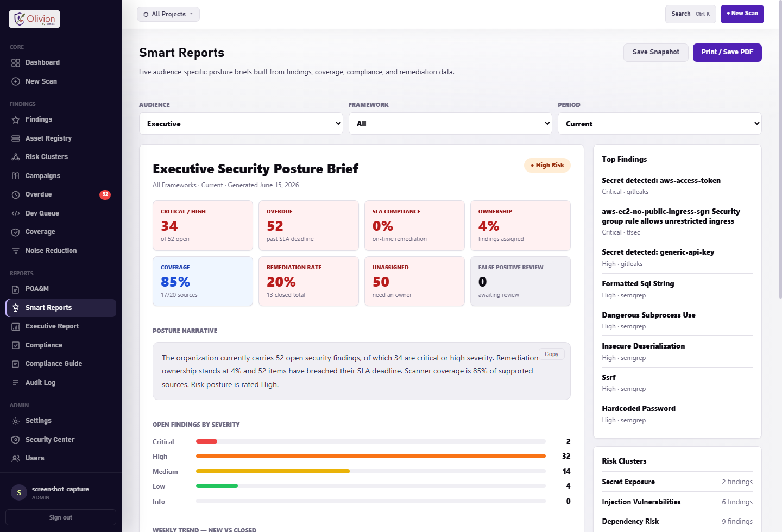Viewport: 782px width, 532px height.
Task: Click the Overdue clock icon
Action: 16,194
